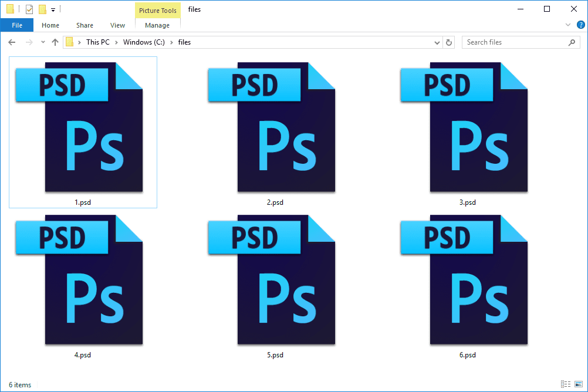Switch to large thumbnails view in status bar
The image size is (588, 392).
click(577, 384)
